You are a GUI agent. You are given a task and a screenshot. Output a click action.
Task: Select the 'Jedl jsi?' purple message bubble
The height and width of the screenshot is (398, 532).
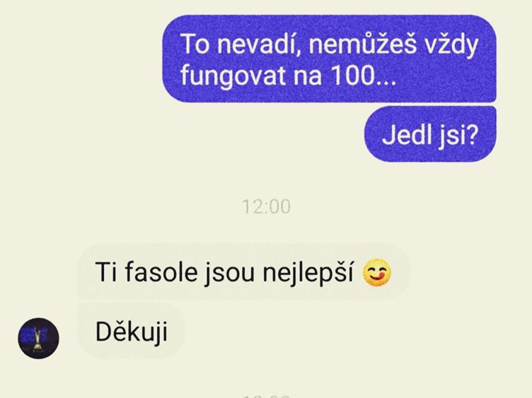[430, 134]
